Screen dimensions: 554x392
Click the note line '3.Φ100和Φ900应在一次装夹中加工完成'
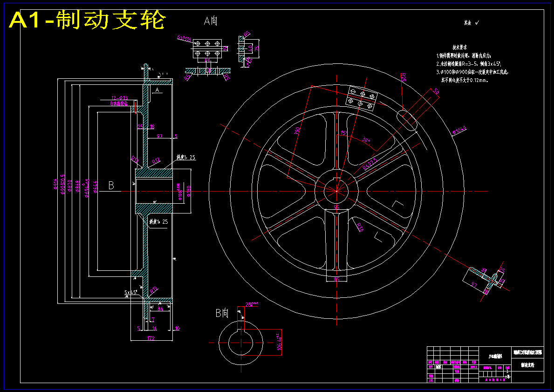[472, 72]
